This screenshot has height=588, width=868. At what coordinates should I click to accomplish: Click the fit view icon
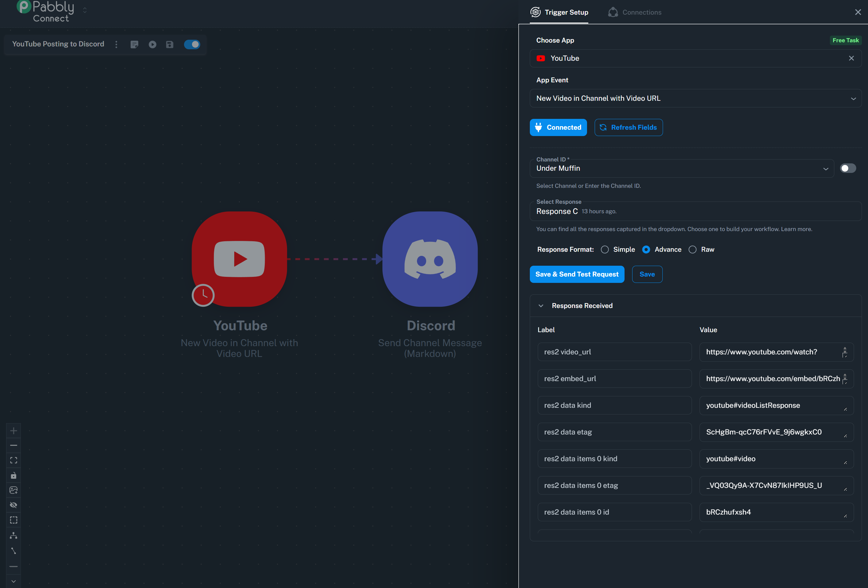13,460
